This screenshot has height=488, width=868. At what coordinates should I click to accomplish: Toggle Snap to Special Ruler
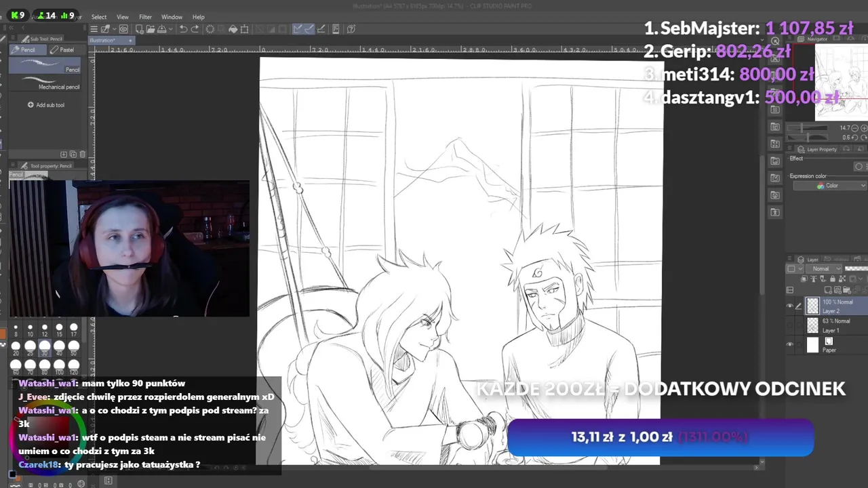pos(309,28)
